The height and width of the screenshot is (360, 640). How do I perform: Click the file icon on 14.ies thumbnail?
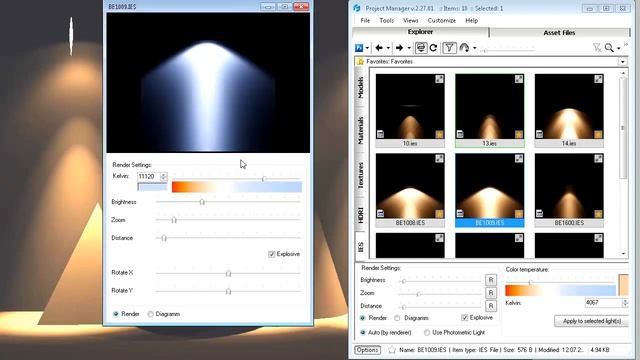click(540, 134)
